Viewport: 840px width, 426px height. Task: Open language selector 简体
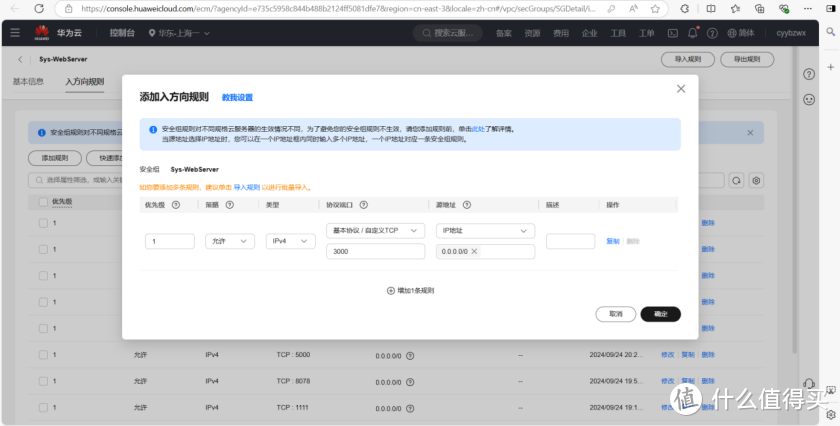[x=741, y=33]
